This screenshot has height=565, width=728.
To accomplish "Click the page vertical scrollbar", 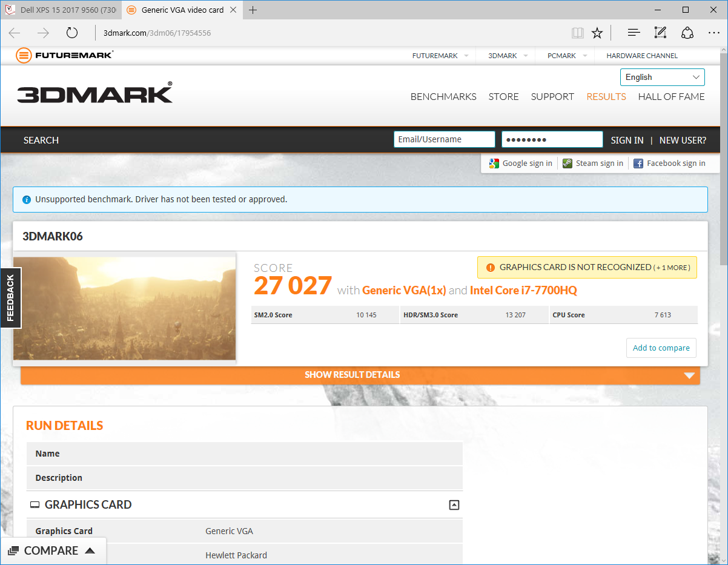I will (x=724, y=160).
